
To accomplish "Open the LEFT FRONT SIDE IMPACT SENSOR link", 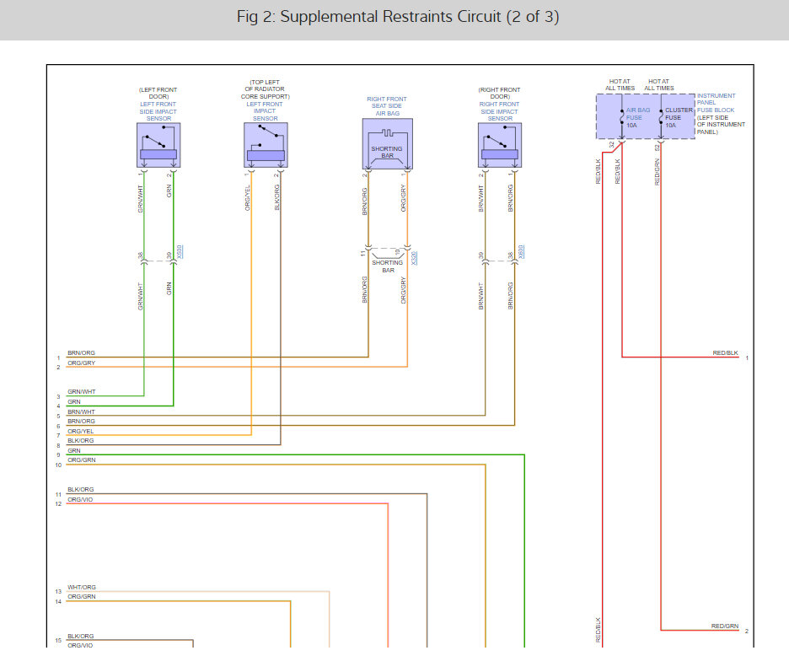I will coord(158,111).
